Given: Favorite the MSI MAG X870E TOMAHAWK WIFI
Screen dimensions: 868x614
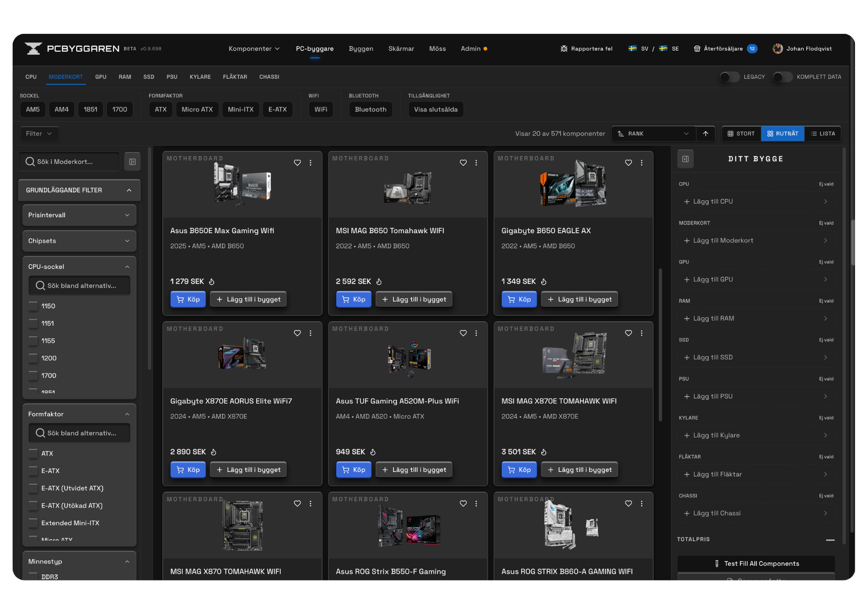Looking at the screenshot, I should pos(628,333).
